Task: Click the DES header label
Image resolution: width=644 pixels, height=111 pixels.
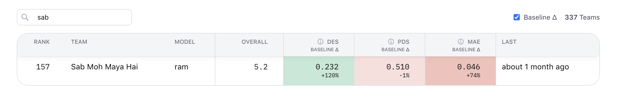Action: tap(333, 42)
